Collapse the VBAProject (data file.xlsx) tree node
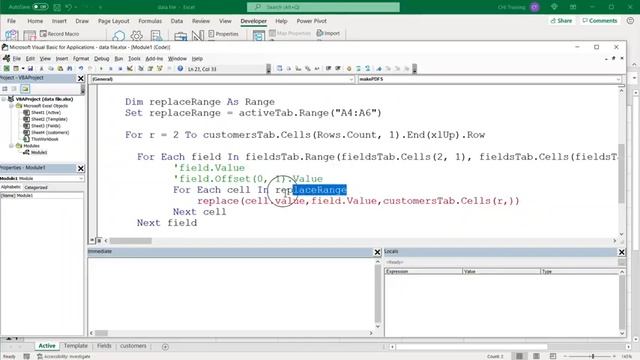640x360 pixels. [4, 99]
